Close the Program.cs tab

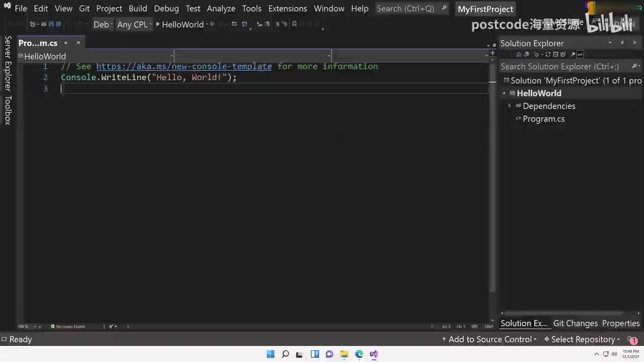click(78, 43)
